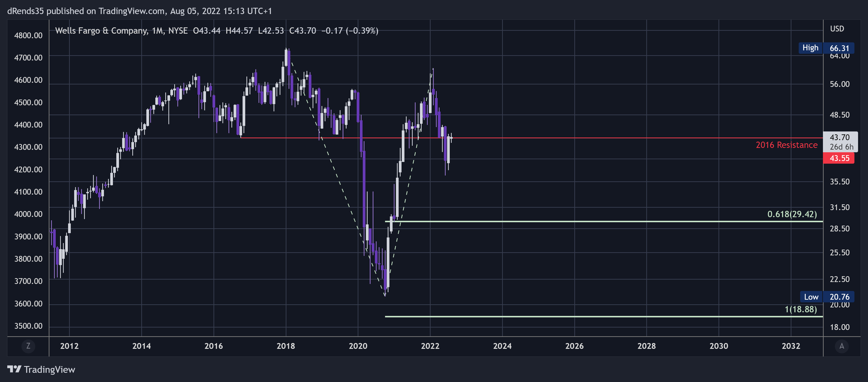
Task: Click the change -0.17 (-0.39%) text
Action: [x=350, y=31]
